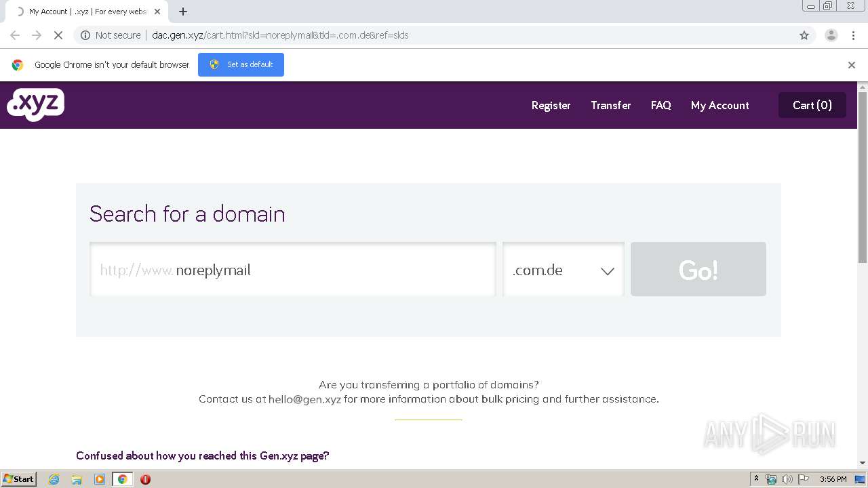Click red Opera-like taskbar icon
This screenshot has width=868, height=488.
point(145,479)
